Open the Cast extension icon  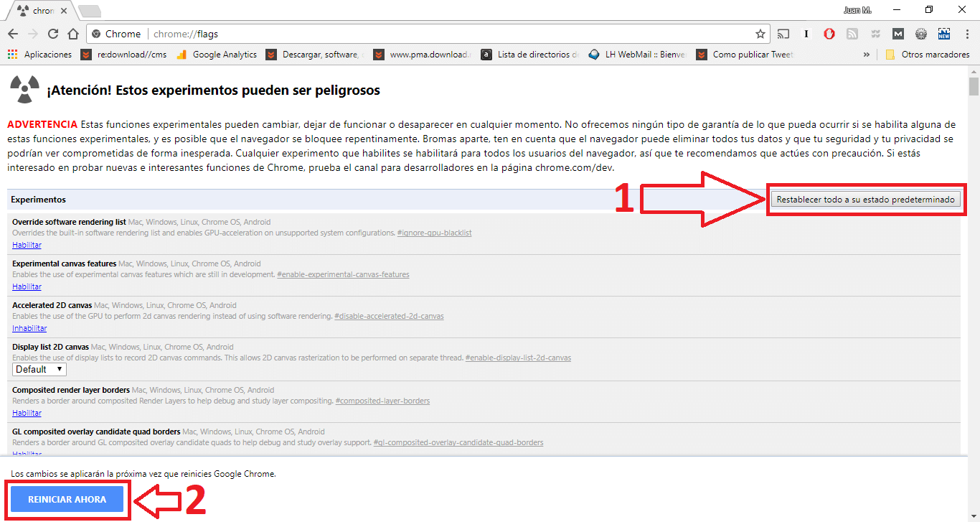click(784, 34)
